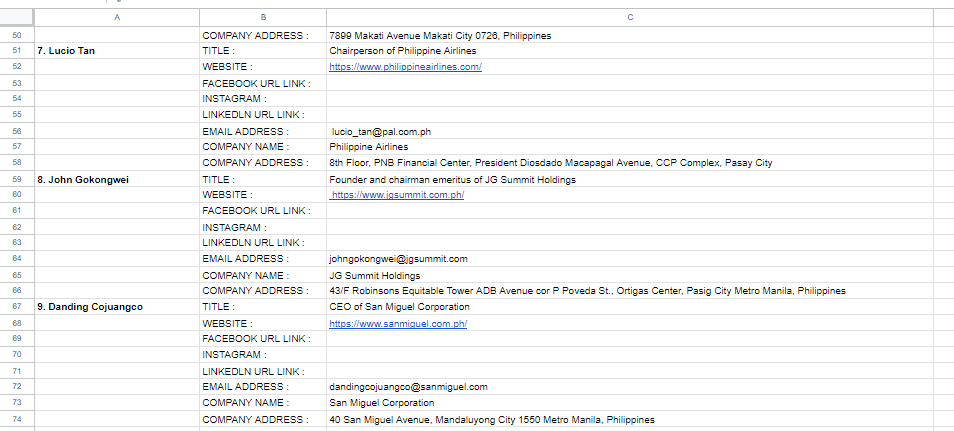Select column A header

click(x=117, y=18)
